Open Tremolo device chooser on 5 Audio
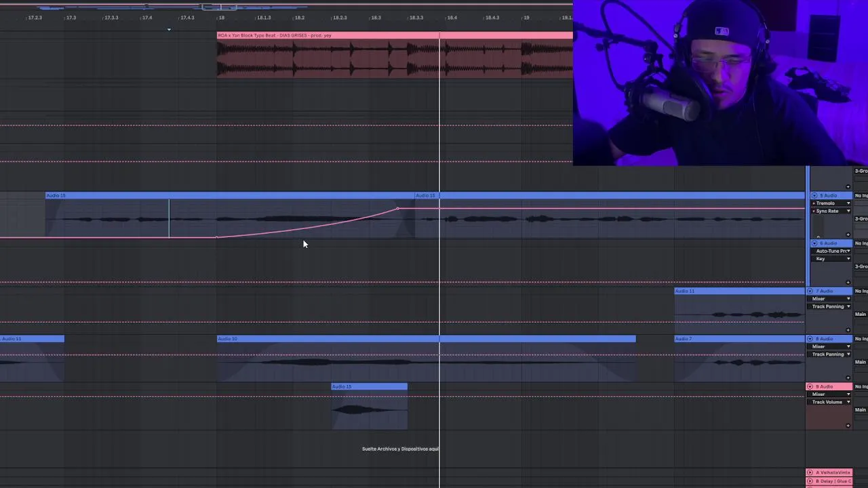Image resolution: width=868 pixels, height=488 pixels. [x=831, y=203]
